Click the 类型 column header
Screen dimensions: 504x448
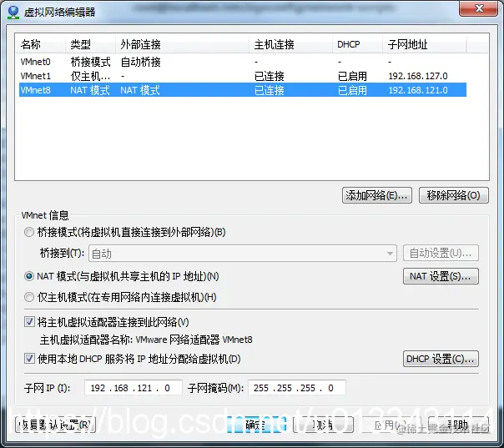pos(91,44)
